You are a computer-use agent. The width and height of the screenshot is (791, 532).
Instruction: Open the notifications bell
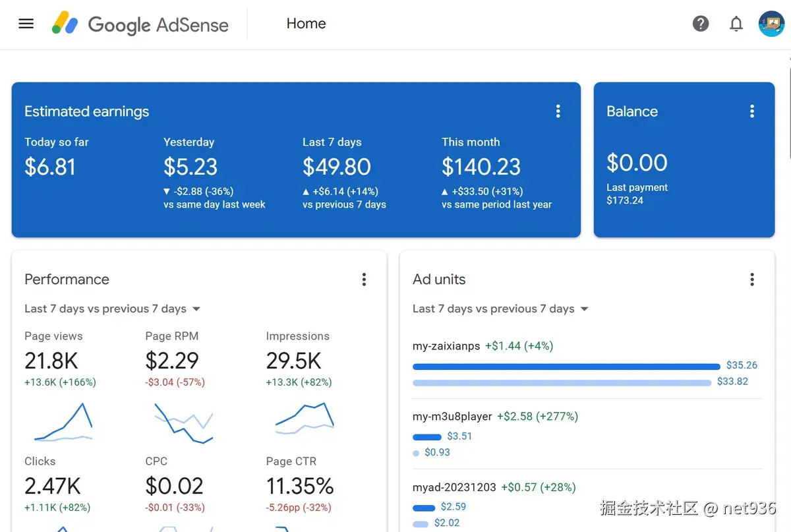click(x=736, y=24)
